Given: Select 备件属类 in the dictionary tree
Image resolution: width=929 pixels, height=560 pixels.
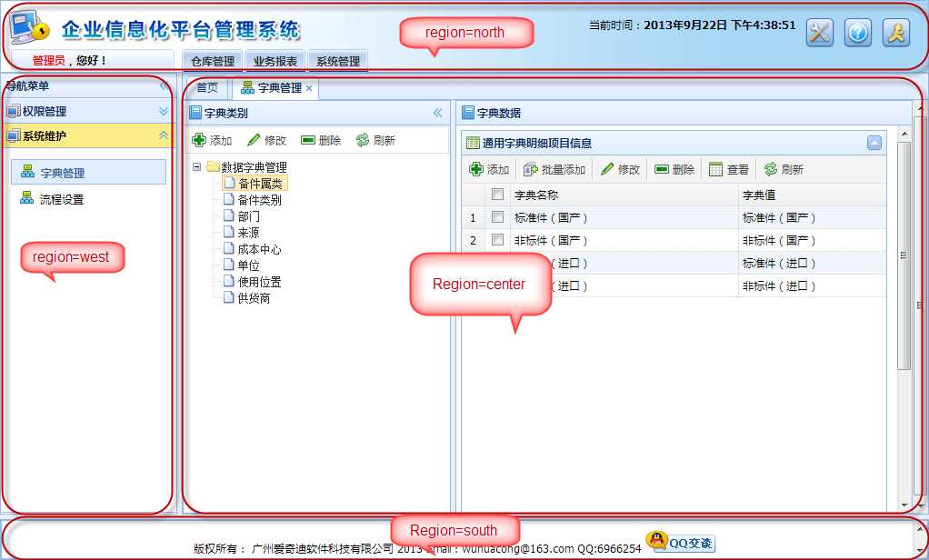Looking at the screenshot, I should coord(255,184).
